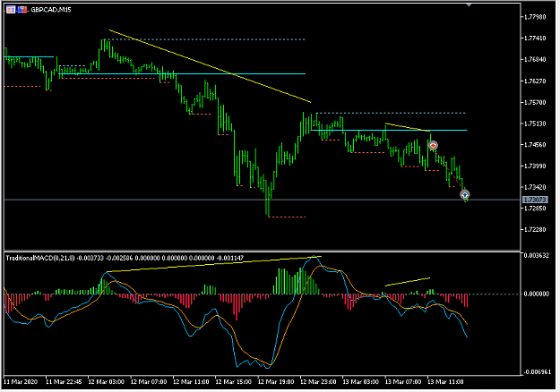The height and width of the screenshot is (392, 560).
Task: Click the 12 Mar 15:00 time label
Action: click(x=233, y=381)
